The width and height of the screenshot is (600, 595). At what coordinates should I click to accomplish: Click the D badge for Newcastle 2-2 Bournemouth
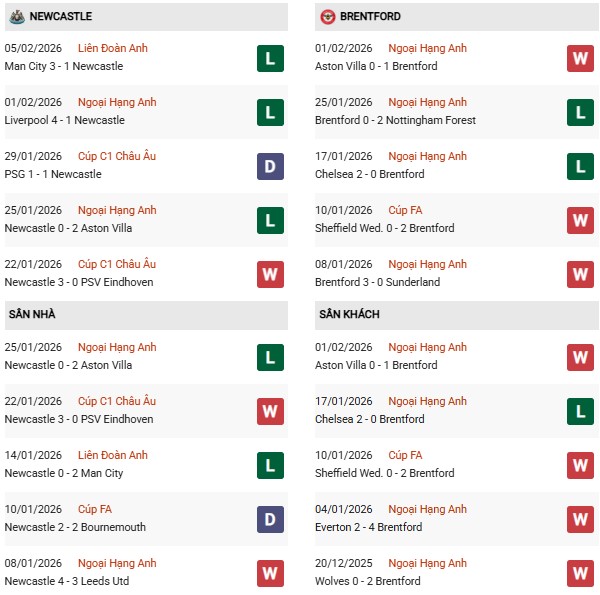coord(270,519)
